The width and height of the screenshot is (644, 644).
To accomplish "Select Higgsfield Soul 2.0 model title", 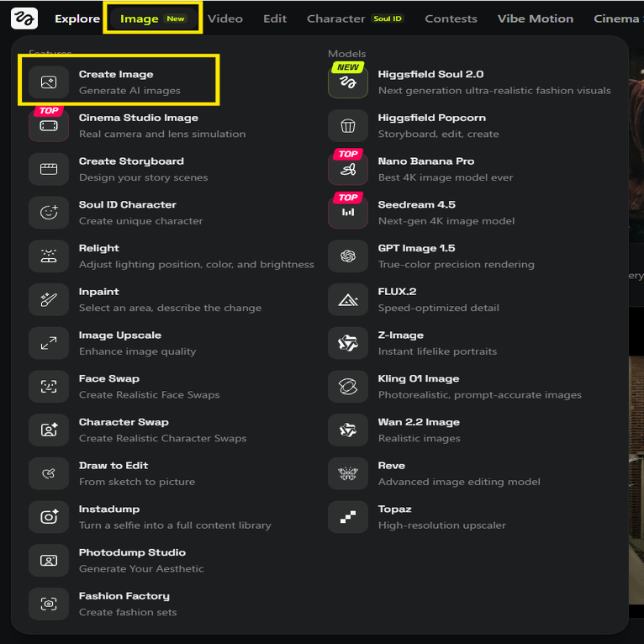I will pos(430,74).
